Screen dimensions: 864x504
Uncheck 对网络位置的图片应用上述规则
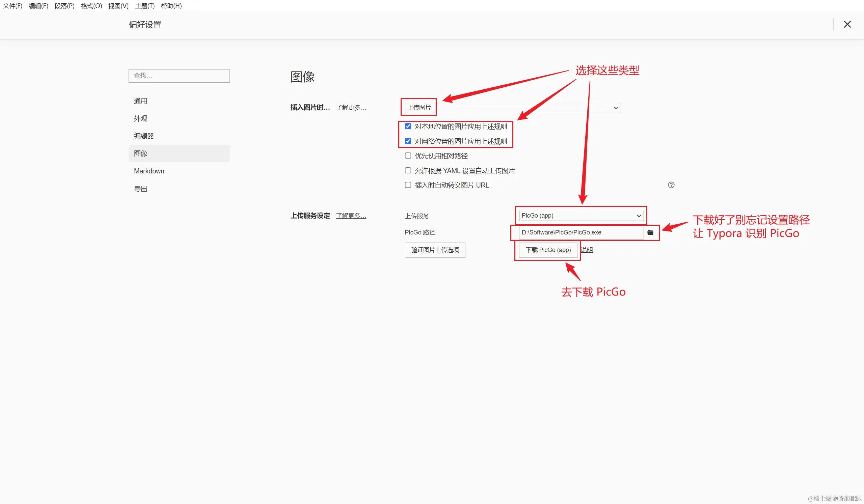coord(408,141)
